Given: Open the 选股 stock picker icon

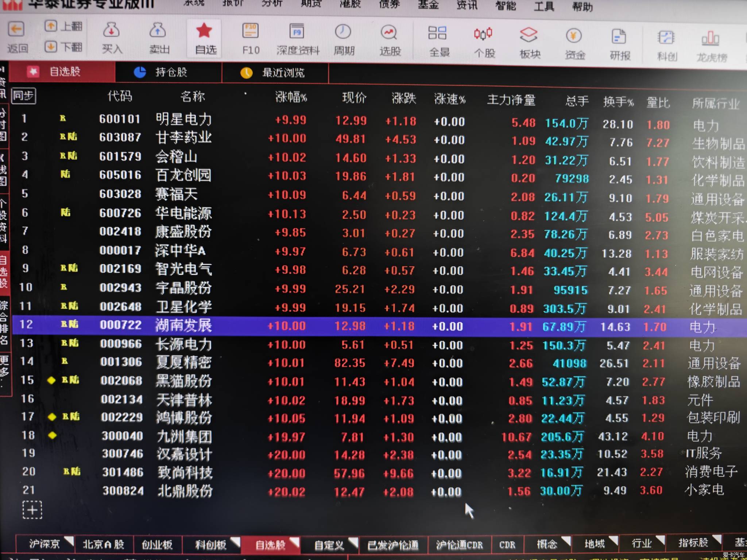Looking at the screenshot, I should [389, 33].
